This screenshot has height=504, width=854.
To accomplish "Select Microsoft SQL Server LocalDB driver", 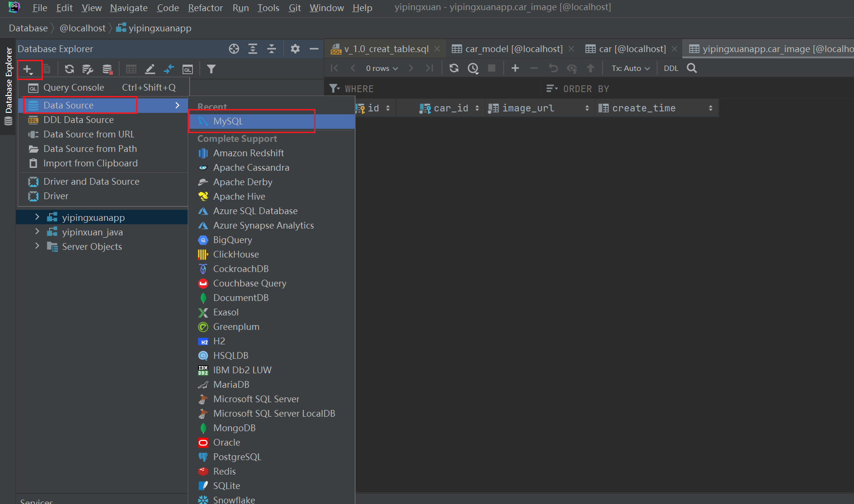I will click(x=272, y=413).
